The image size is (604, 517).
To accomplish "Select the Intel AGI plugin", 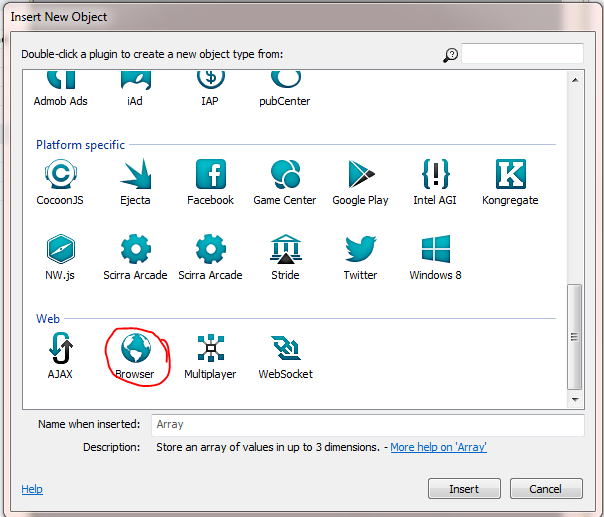I will [435, 183].
